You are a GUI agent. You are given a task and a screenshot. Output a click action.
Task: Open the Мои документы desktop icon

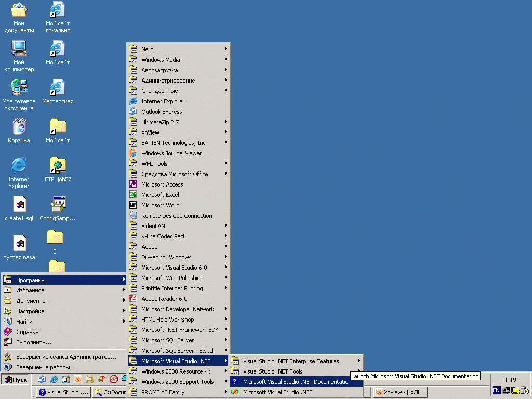(19, 18)
